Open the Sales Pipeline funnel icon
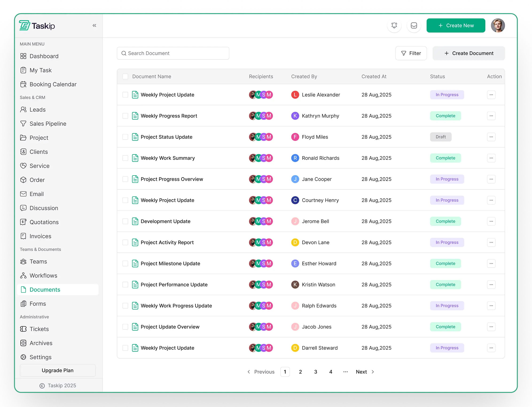532x407 pixels. [23, 124]
